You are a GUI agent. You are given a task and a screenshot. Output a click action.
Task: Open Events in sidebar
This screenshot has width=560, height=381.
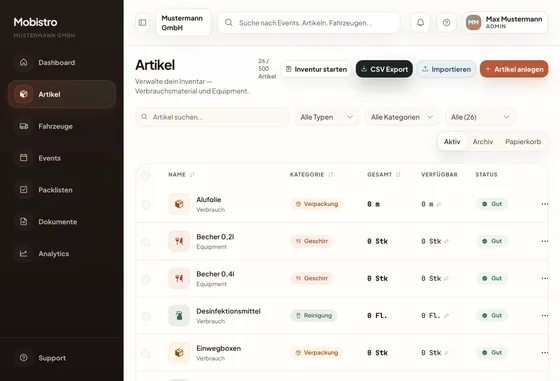pyautogui.click(x=62, y=158)
